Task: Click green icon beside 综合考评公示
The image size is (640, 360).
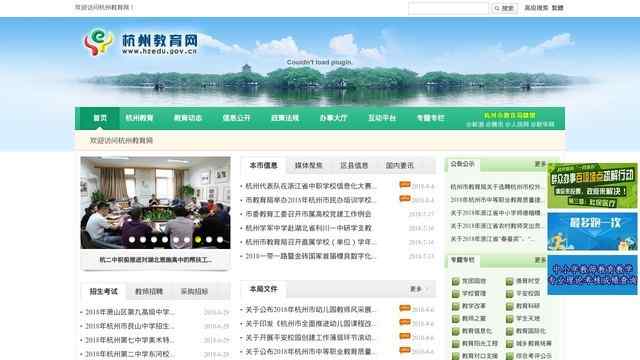Action: 509,356
